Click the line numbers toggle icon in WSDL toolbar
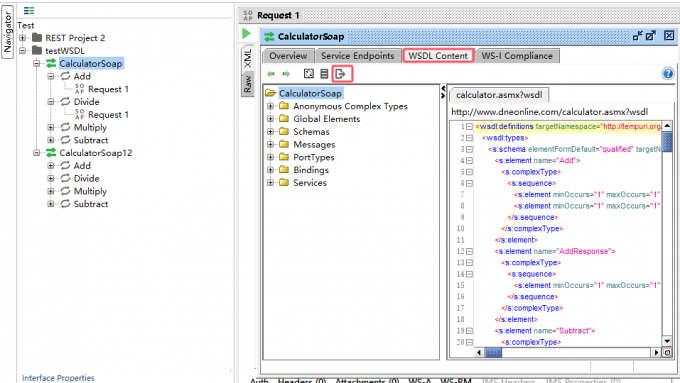 click(x=324, y=74)
